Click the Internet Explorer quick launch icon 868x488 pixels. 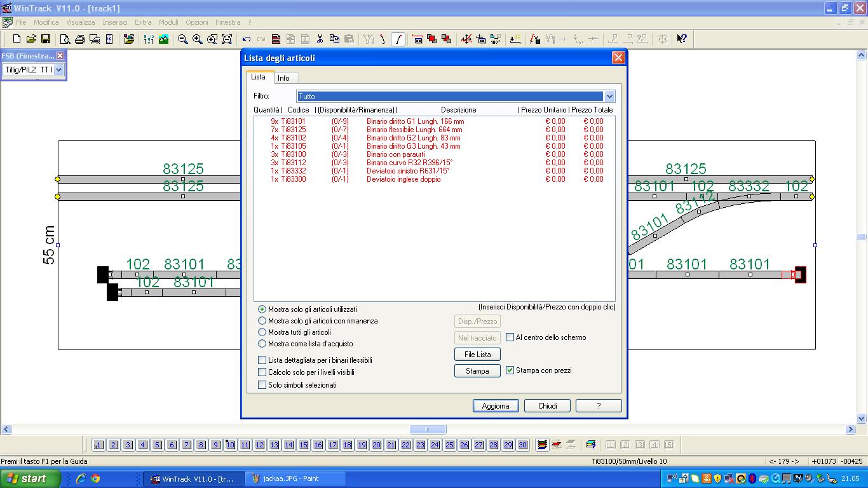(81, 479)
